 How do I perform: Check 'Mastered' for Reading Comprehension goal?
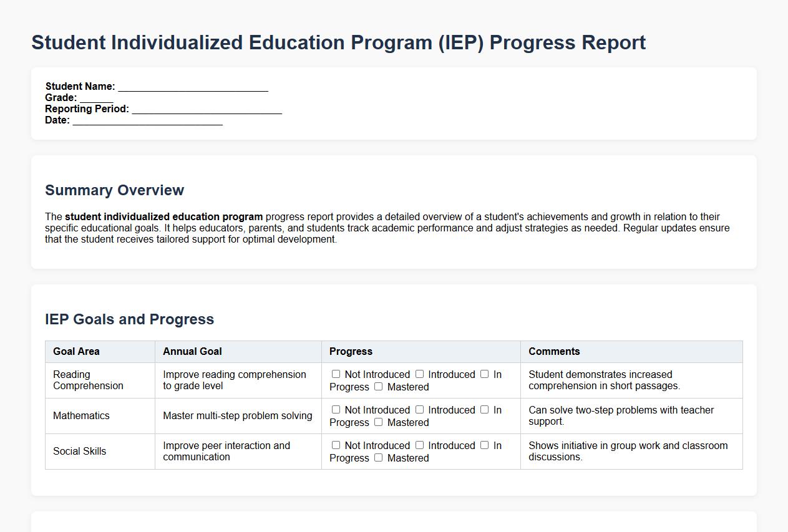point(378,387)
